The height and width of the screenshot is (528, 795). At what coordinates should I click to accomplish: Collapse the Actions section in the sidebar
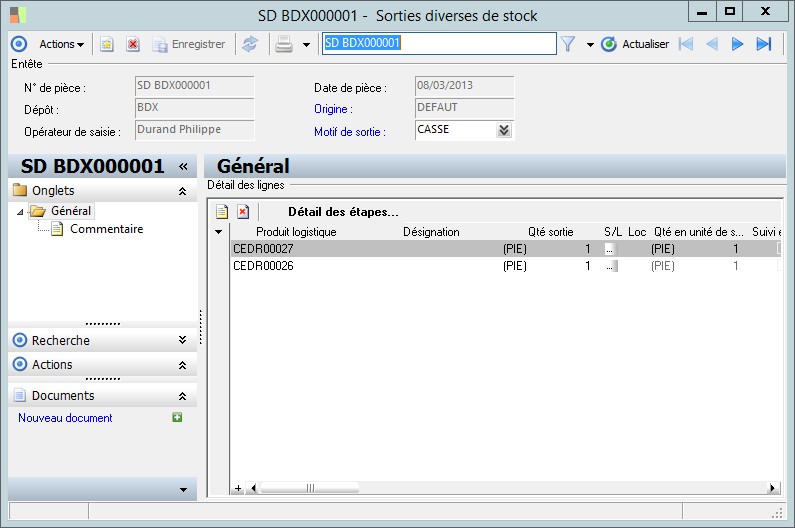pyautogui.click(x=183, y=365)
